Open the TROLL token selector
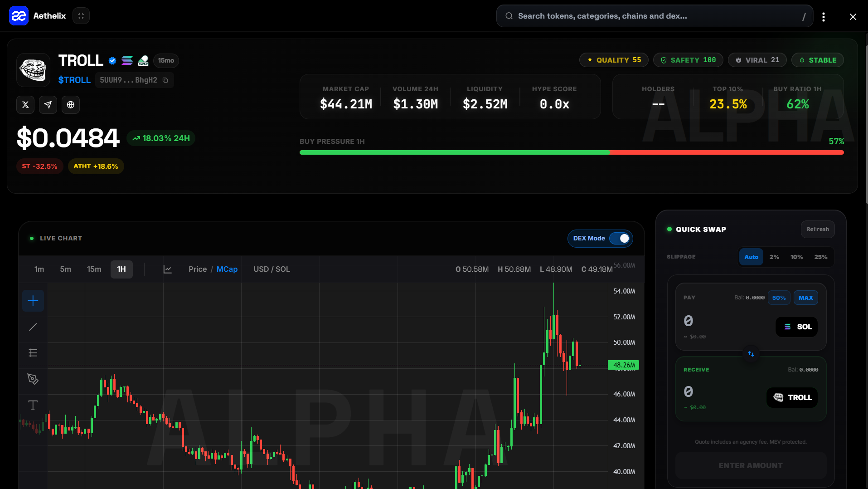 (x=792, y=398)
